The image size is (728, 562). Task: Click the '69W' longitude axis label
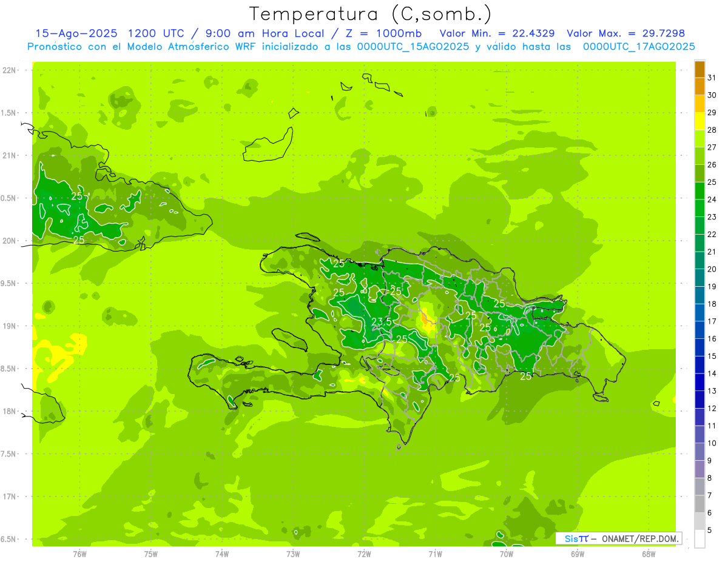coord(578,554)
